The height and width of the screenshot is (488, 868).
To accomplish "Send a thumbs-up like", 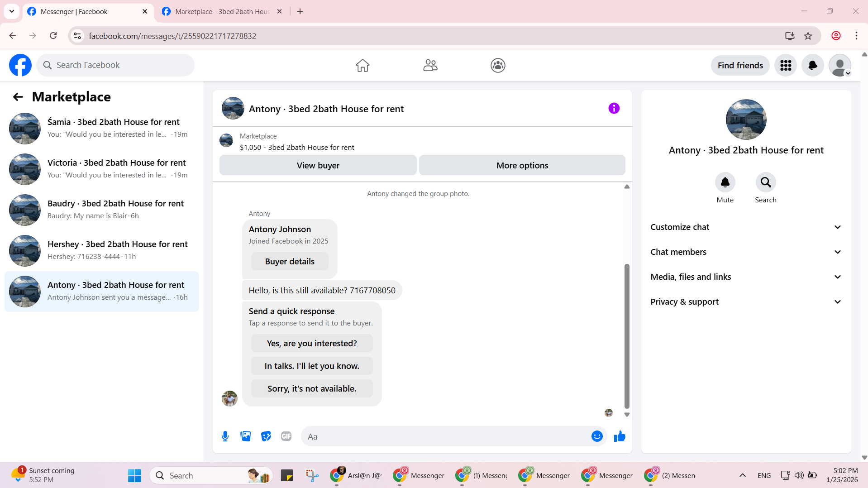I will 620,436.
